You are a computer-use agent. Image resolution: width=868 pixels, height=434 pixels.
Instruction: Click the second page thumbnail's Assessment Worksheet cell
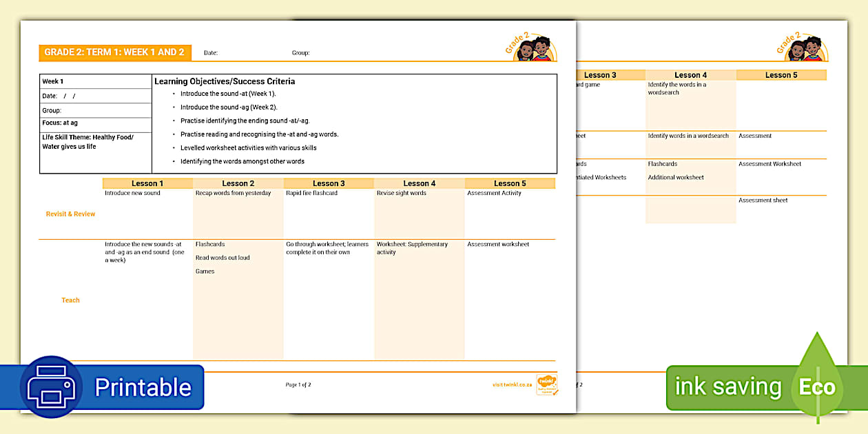[x=769, y=164]
